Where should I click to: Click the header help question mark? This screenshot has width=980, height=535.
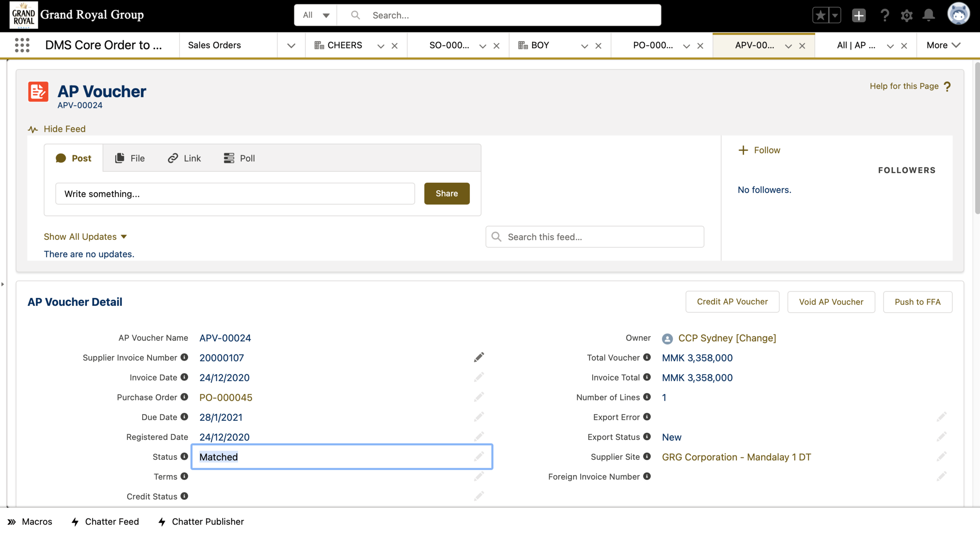[884, 15]
